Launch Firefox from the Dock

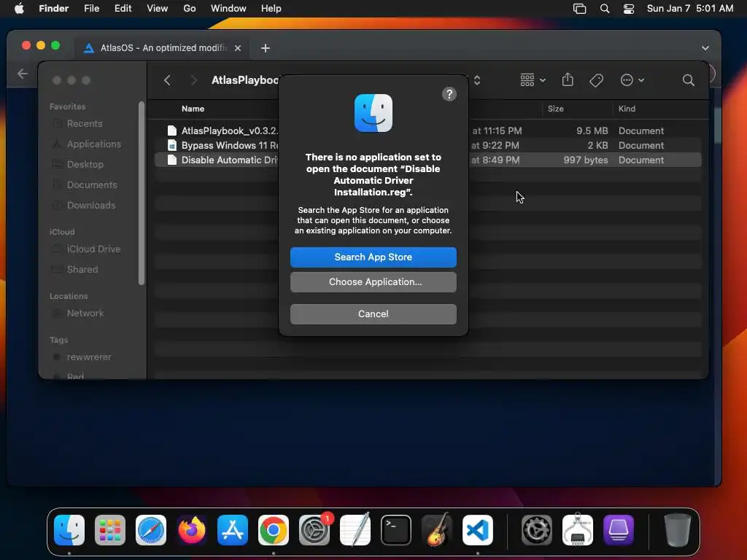click(192, 530)
